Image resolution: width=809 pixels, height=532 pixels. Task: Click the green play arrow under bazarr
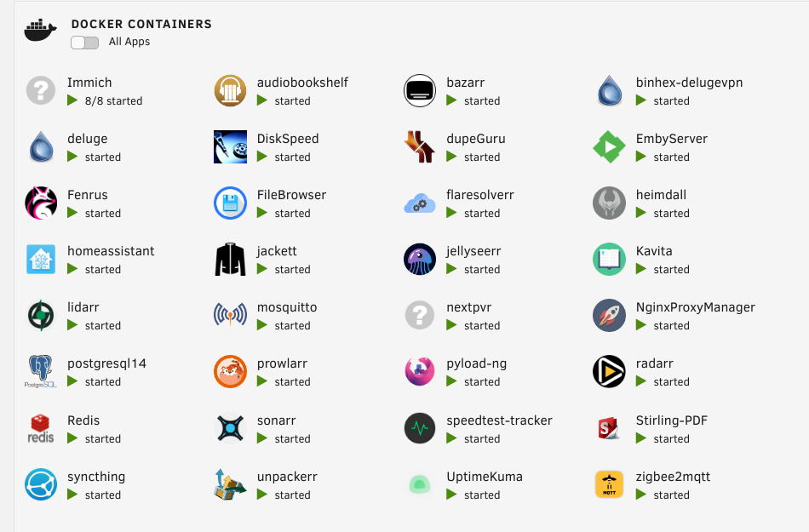tap(451, 100)
